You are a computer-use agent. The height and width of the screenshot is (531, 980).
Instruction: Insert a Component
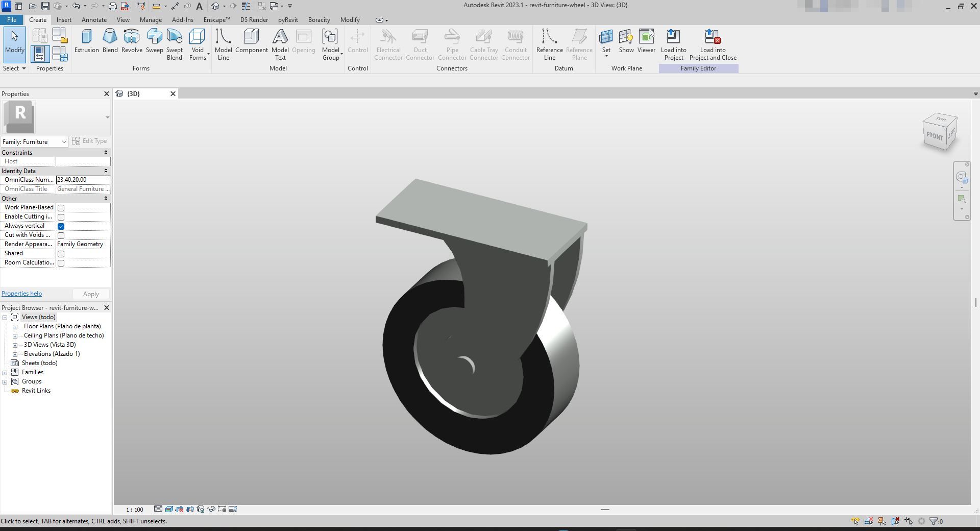[x=251, y=41]
